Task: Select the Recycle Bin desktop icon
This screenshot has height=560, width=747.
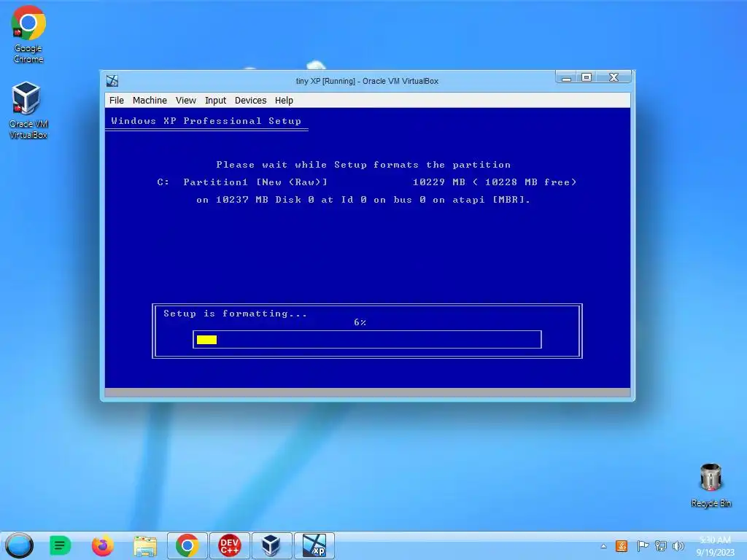Action: click(711, 485)
